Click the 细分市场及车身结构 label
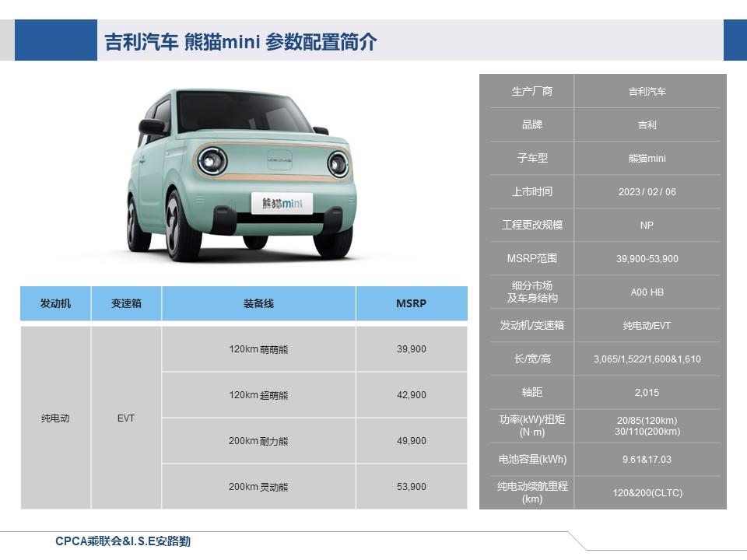747x560 pixels. [532, 292]
